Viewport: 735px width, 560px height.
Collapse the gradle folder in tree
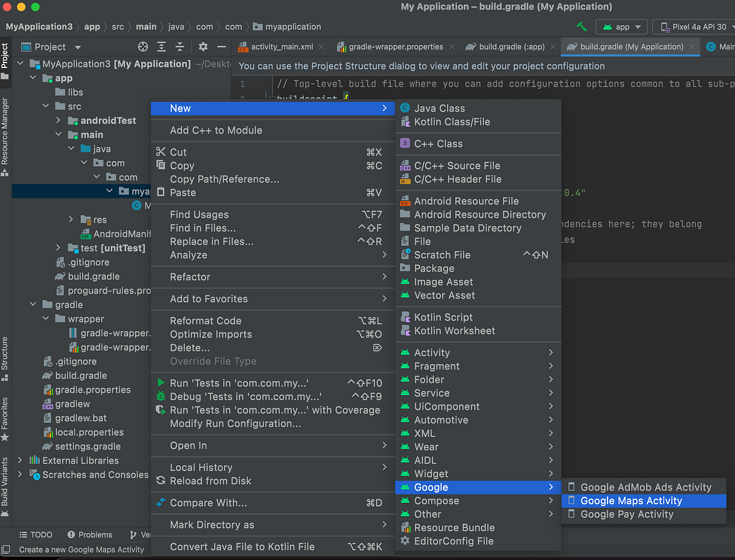(x=33, y=305)
